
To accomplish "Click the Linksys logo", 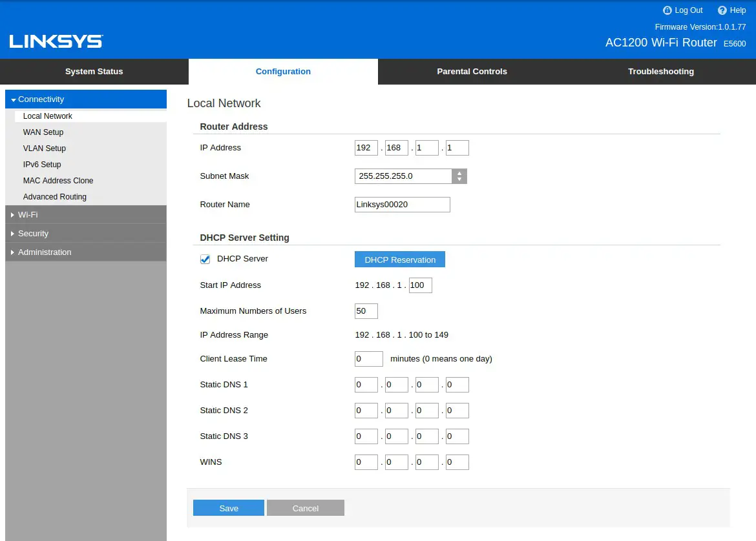I will tap(56, 41).
